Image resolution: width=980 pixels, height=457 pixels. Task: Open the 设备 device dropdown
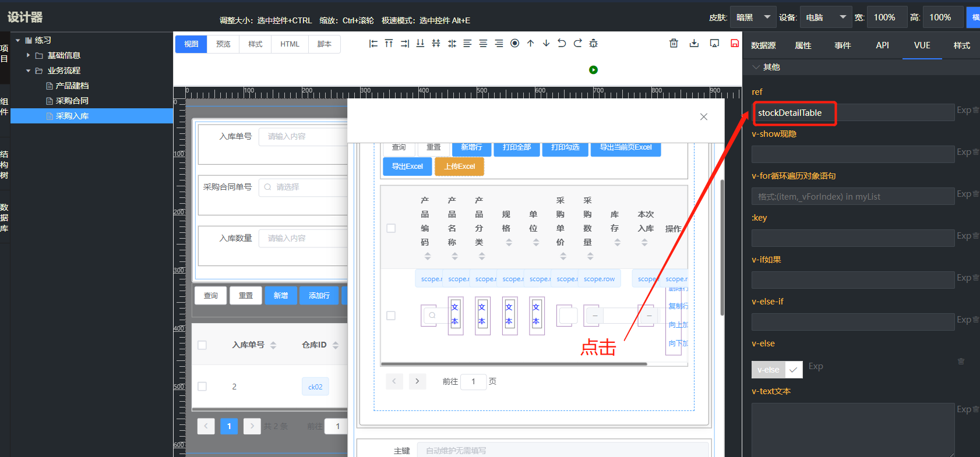826,17
